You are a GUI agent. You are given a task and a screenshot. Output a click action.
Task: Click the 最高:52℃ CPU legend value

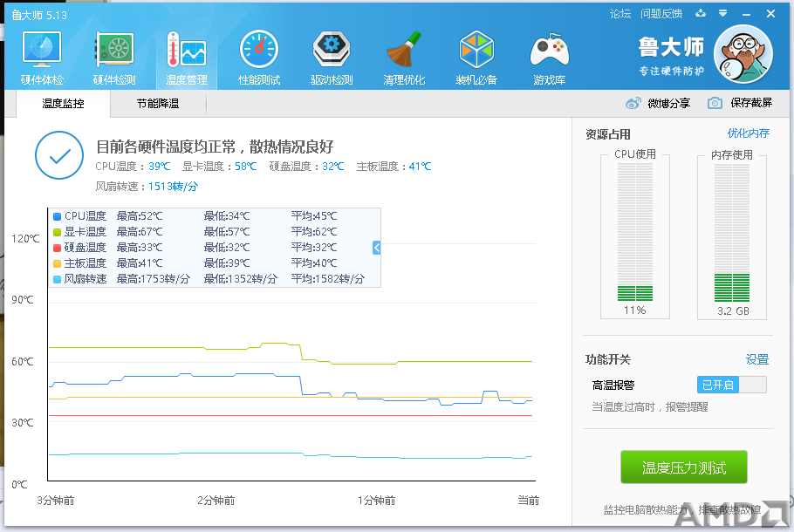tap(140, 216)
